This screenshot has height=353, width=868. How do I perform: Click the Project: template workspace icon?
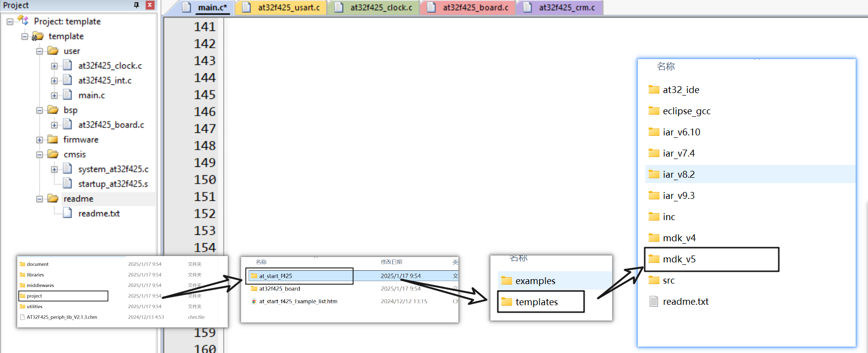(23, 20)
